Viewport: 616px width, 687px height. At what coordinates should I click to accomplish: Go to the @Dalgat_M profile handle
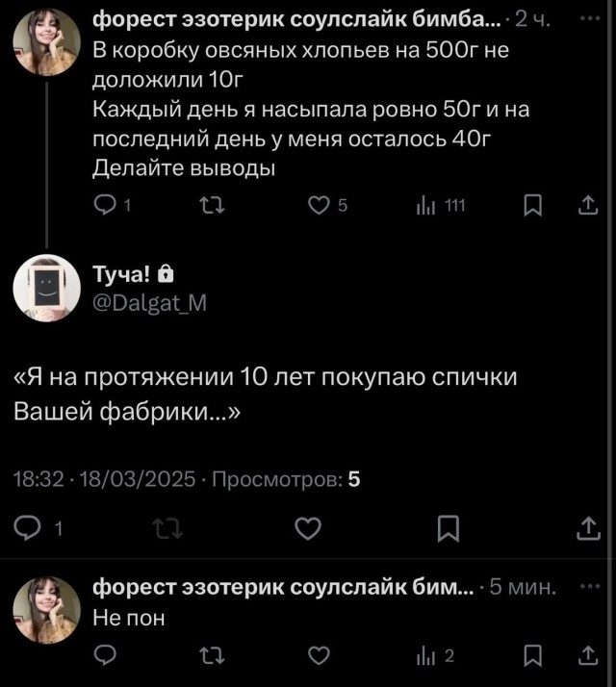148,303
